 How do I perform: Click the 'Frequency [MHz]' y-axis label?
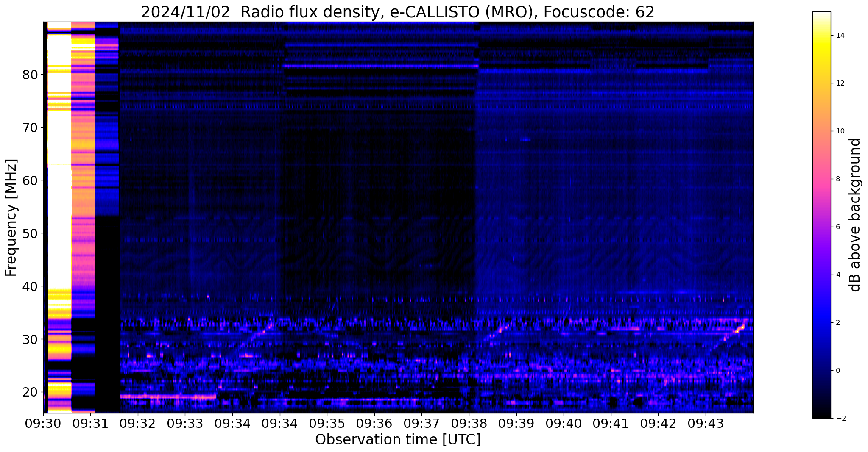(x=11, y=218)
